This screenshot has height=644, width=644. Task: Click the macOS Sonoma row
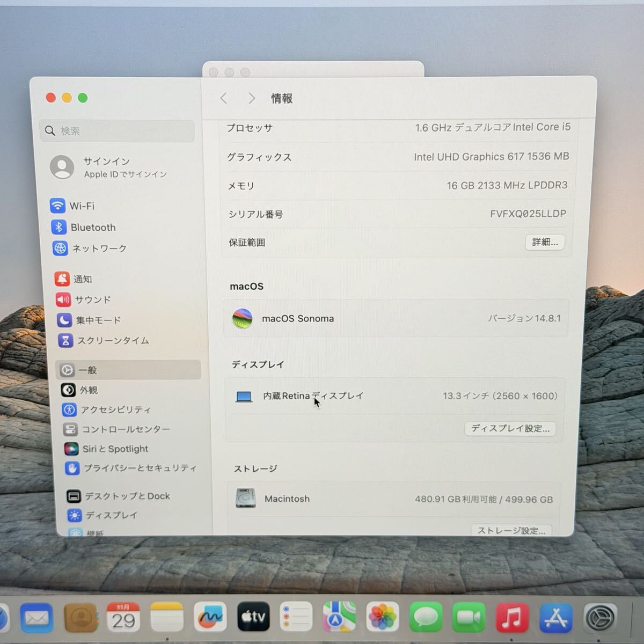pos(396,318)
